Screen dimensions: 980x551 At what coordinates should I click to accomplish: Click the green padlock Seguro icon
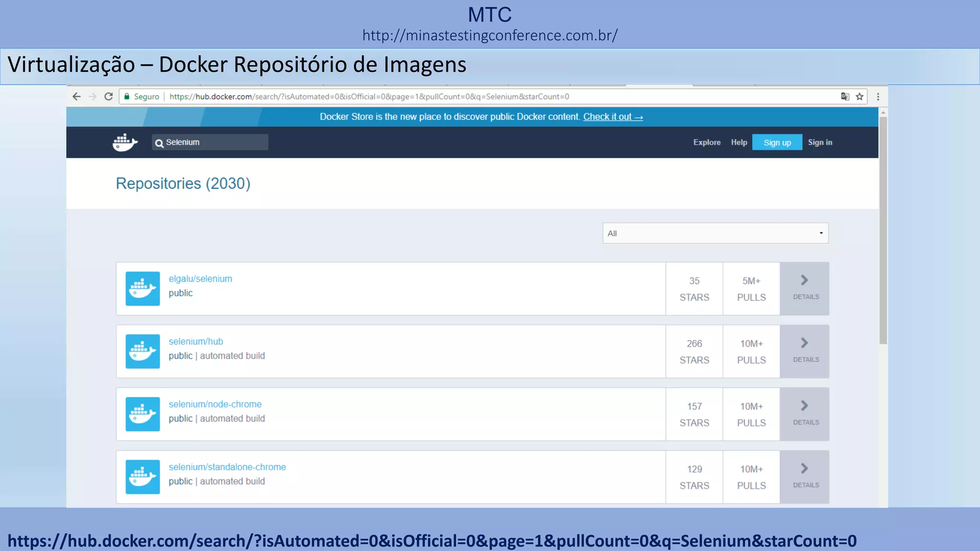click(127, 97)
